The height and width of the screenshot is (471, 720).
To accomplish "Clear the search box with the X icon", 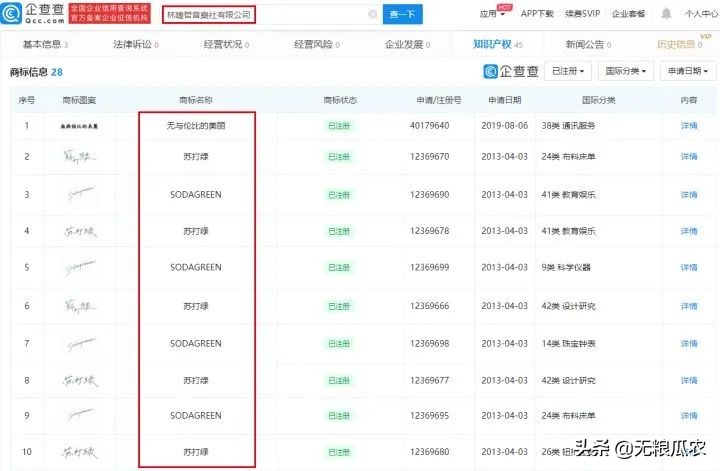I will coord(373,15).
